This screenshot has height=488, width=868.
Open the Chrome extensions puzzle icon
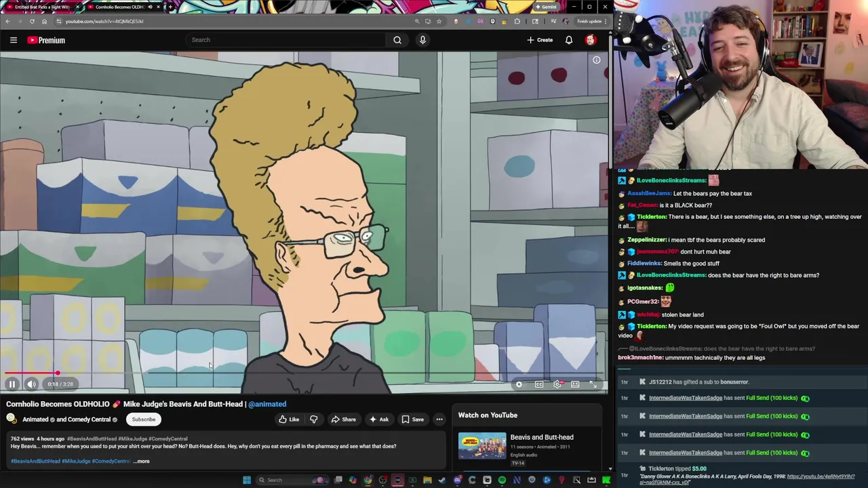click(x=517, y=21)
